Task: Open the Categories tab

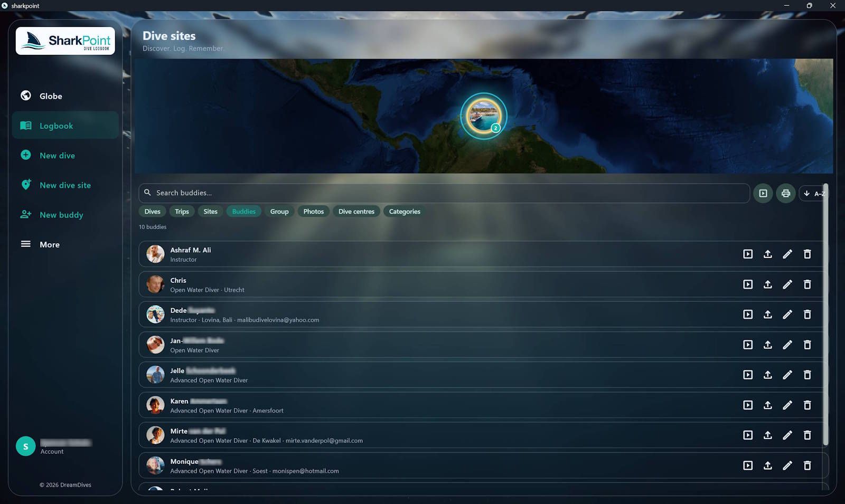Action: click(405, 212)
